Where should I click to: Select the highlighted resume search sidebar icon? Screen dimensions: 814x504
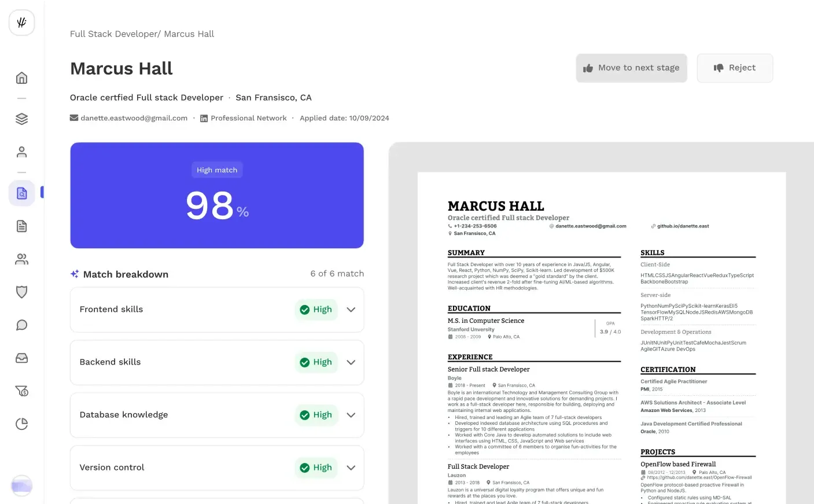[22, 193]
